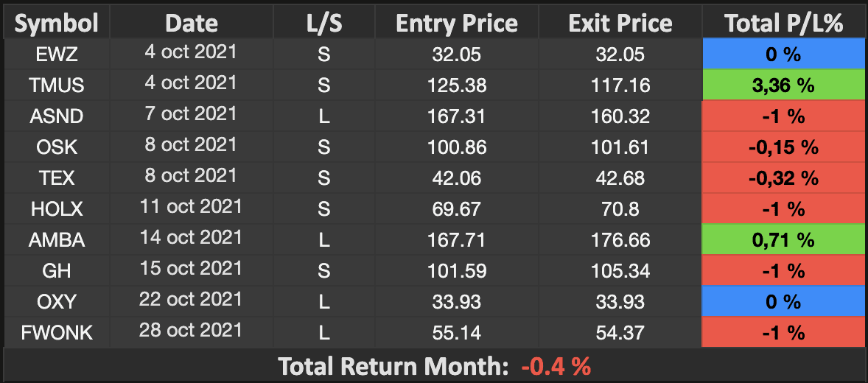The height and width of the screenshot is (383, 868).
Task: Click the Entry Price column header
Action: pyautogui.click(x=457, y=24)
